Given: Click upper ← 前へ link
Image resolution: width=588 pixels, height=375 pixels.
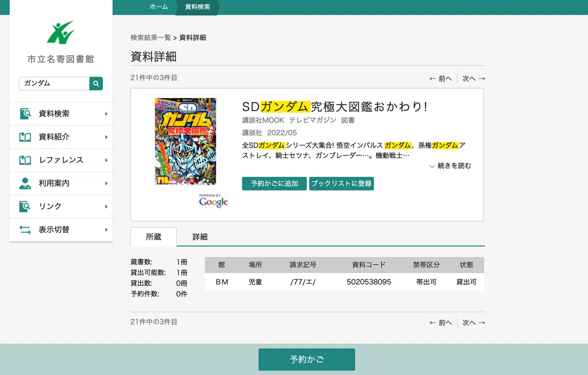Looking at the screenshot, I should 441,78.
